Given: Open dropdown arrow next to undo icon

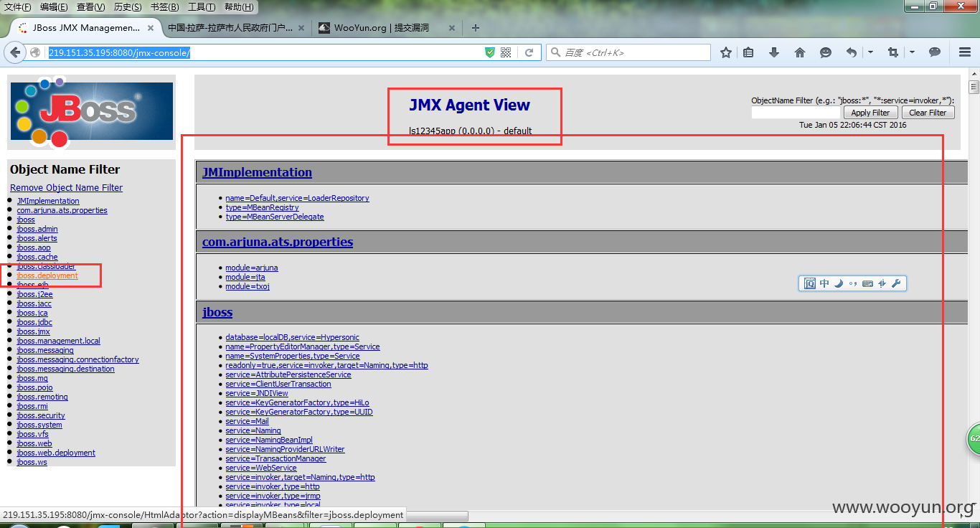Looking at the screenshot, I should (870, 52).
